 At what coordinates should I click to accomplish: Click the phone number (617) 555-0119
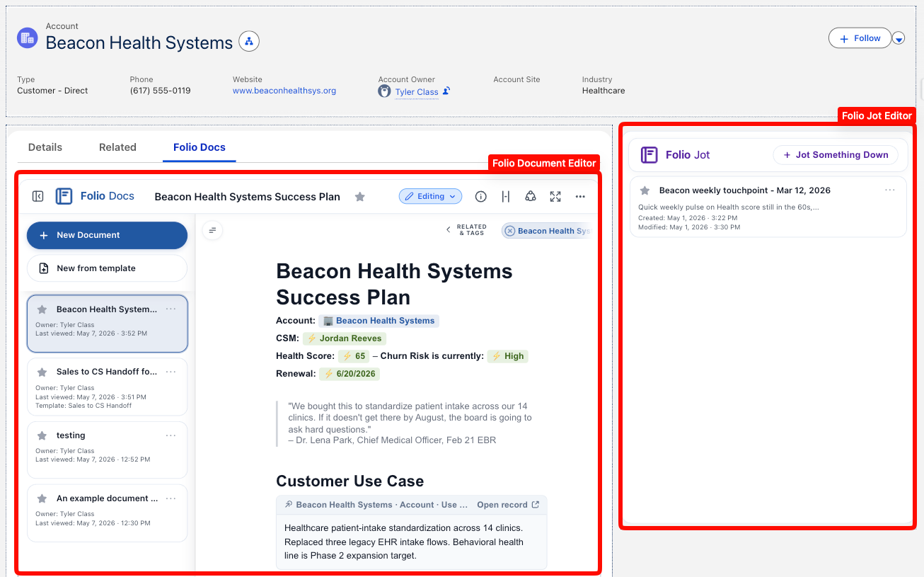160,91
